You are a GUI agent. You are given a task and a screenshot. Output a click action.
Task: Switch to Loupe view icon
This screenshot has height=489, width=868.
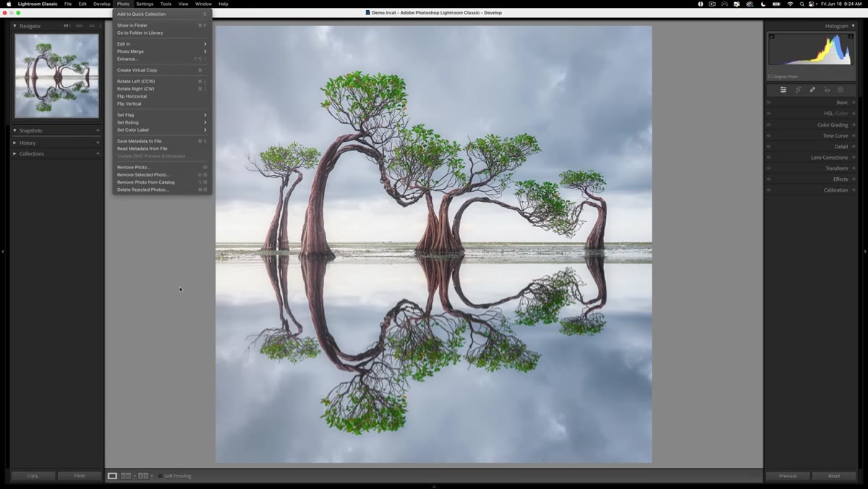pos(112,476)
